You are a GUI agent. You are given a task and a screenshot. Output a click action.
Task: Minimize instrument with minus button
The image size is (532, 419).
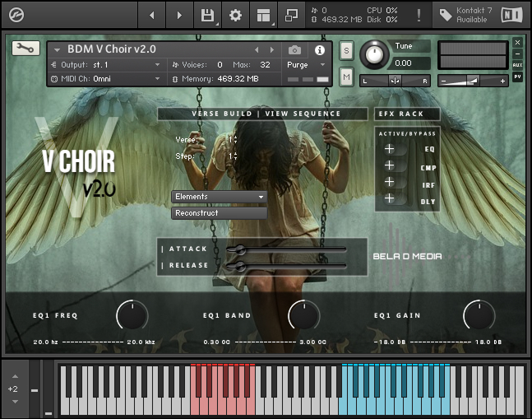[x=517, y=54]
